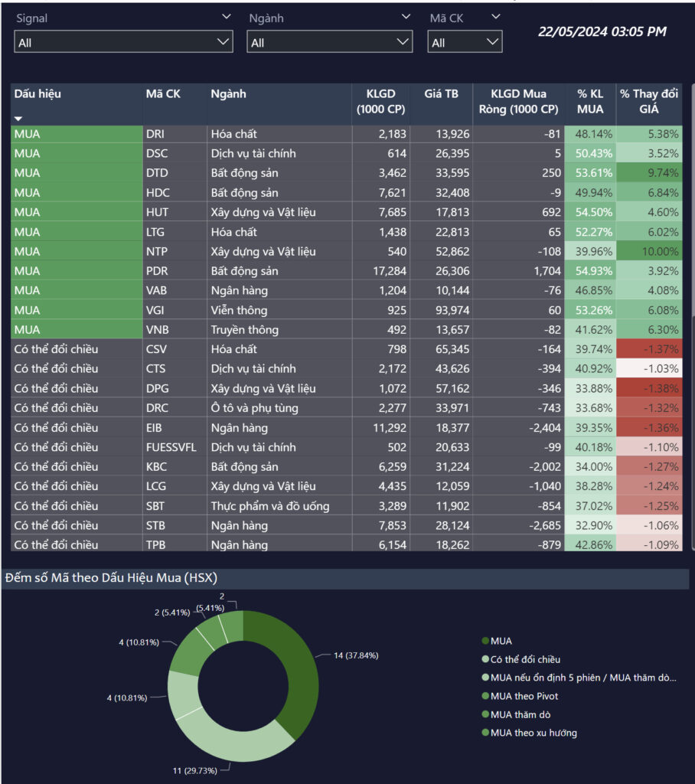Click the EIB stock code cell
The image size is (695, 784).
(x=155, y=428)
